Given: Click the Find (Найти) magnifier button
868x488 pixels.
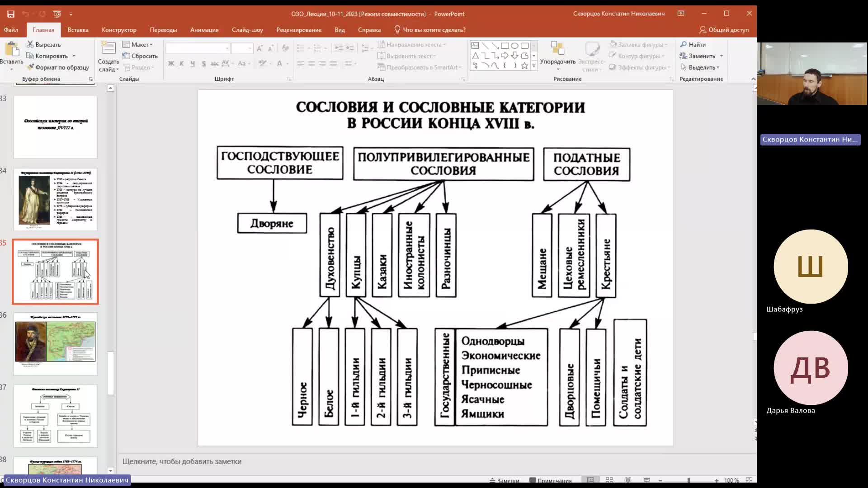Looking at the screenshot, I should (x=693, y=44).
